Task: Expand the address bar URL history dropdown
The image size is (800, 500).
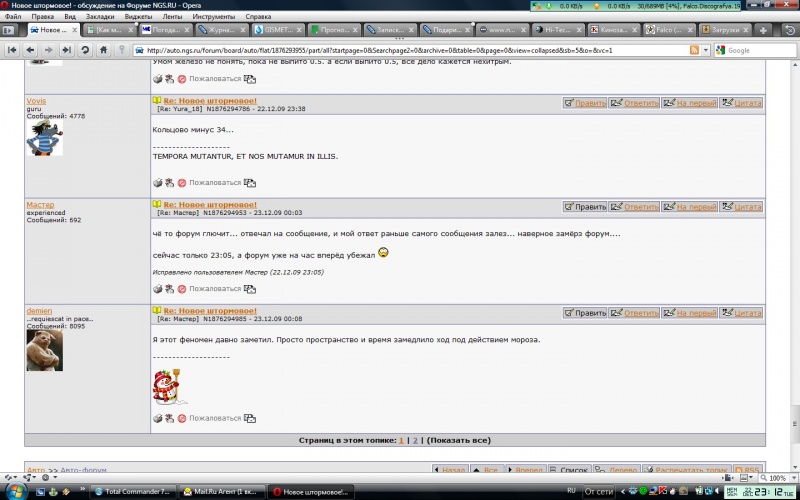Action: coord(706,49)
